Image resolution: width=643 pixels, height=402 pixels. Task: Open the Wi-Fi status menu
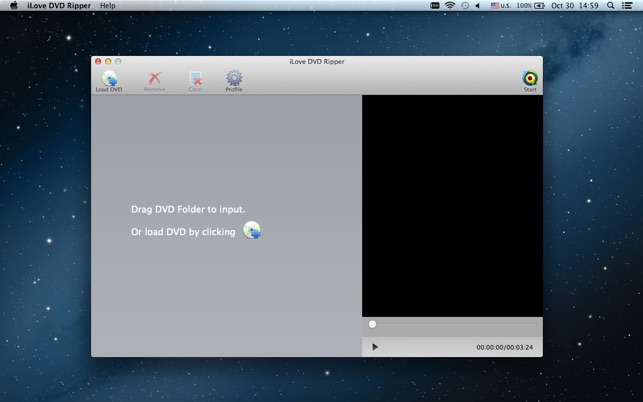(x=450, y=6)
